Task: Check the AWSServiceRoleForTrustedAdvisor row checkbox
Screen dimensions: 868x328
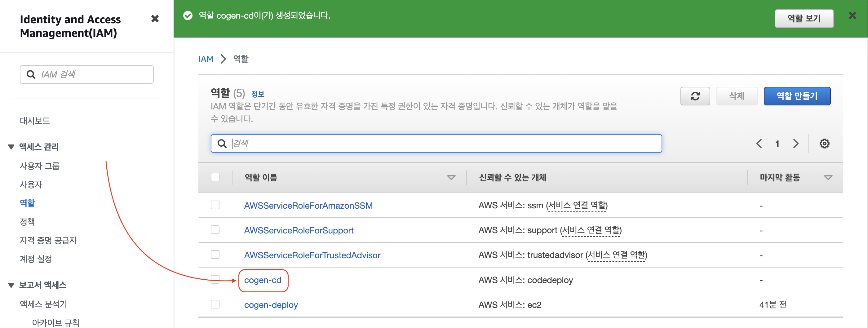Action: click(215, 255)
